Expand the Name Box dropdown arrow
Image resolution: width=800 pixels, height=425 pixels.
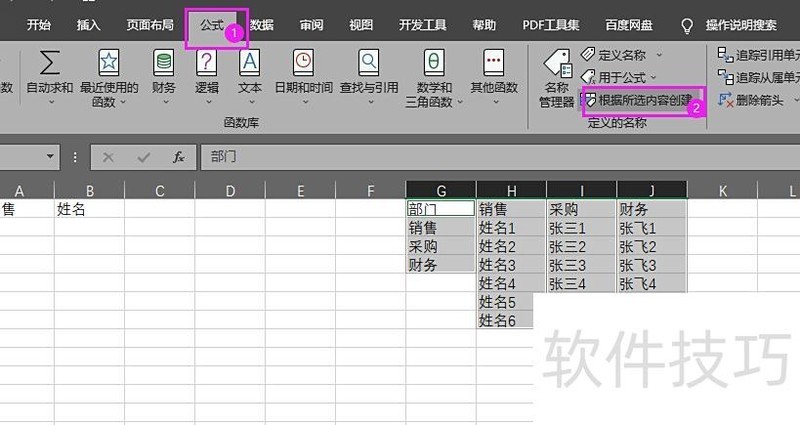tap(50, 156)
